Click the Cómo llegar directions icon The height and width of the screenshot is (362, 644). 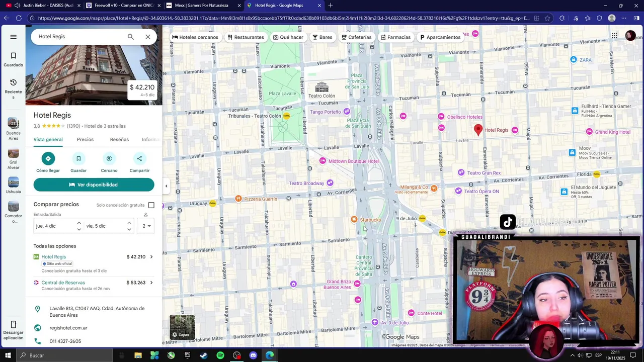(x=48, y=158)
